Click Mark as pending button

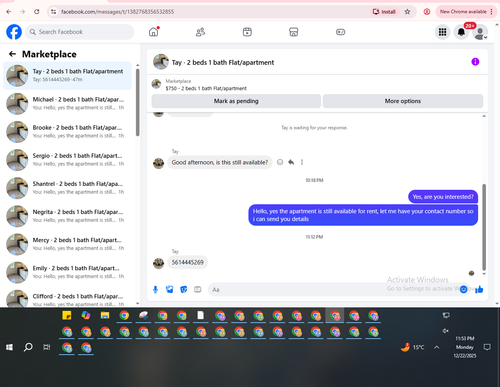(236, 101)
